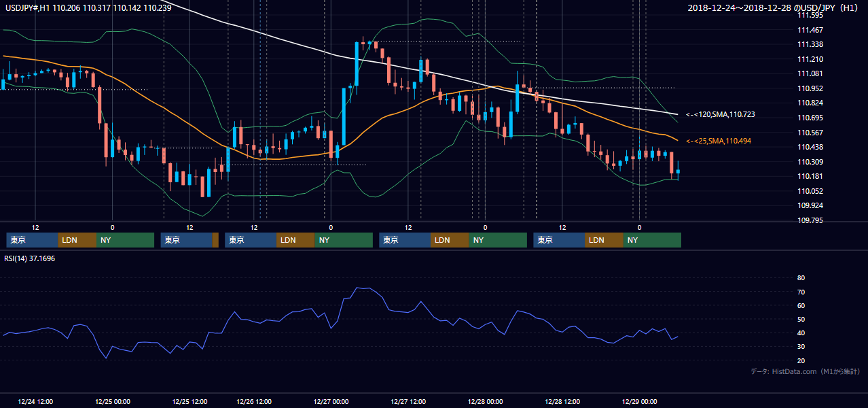Click the first NY session block
This screenshot has width=868, height=408.
(x=125, y=240)
